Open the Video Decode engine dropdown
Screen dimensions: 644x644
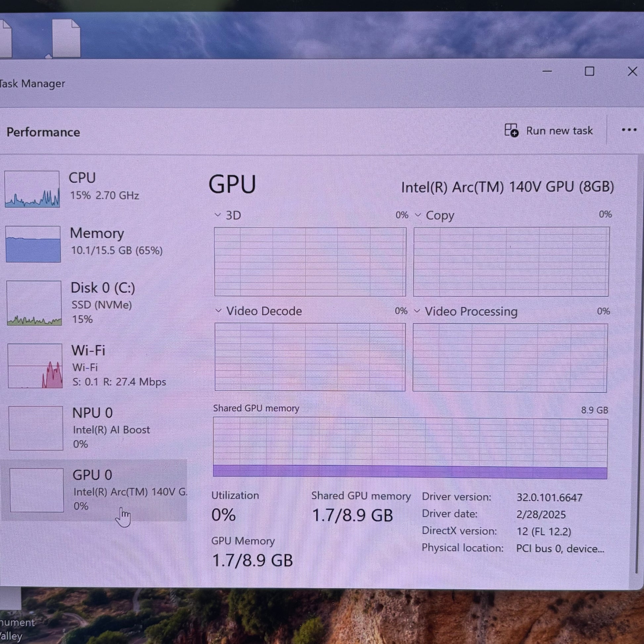click(x=218, y=311)
